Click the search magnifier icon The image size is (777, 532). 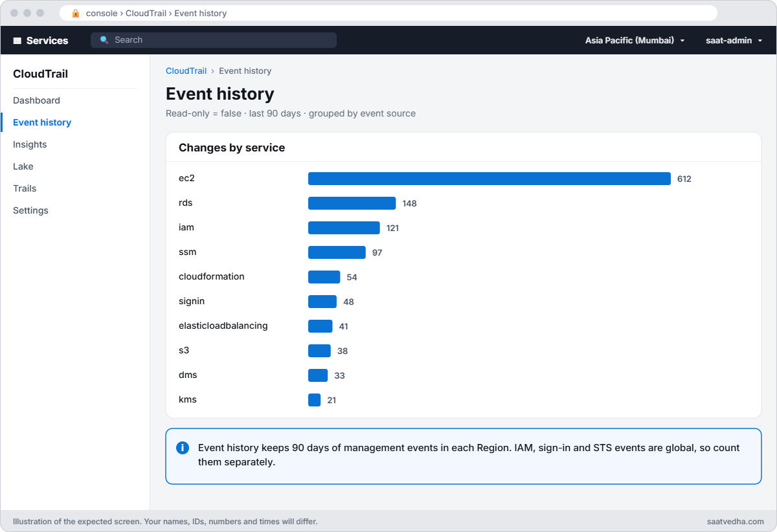pyautogui.click(x=104, y=40)
